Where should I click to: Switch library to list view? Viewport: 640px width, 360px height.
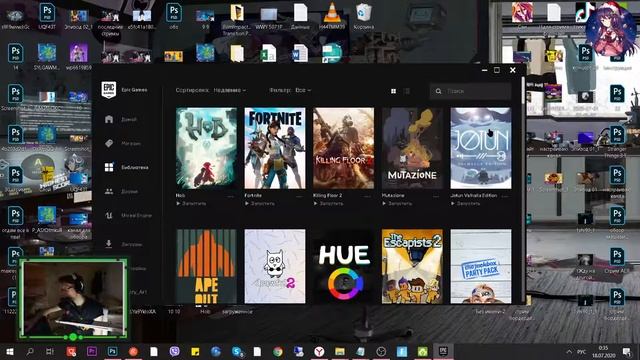407,91
